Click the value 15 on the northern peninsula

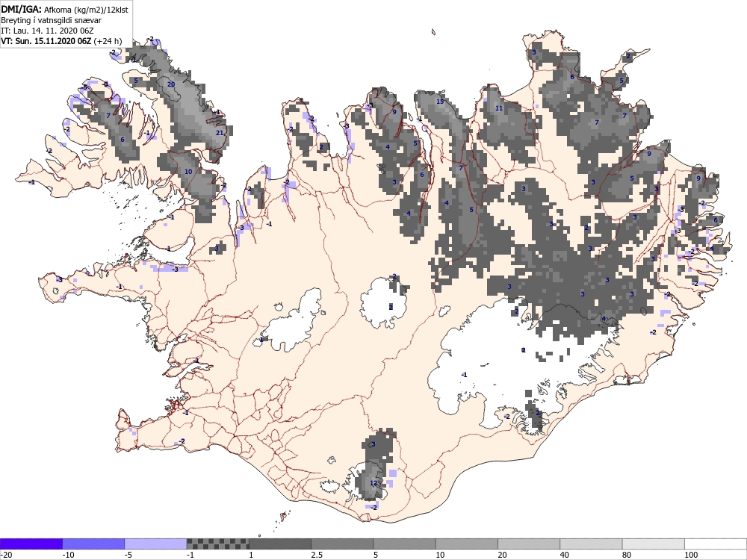tap(440, 101)
